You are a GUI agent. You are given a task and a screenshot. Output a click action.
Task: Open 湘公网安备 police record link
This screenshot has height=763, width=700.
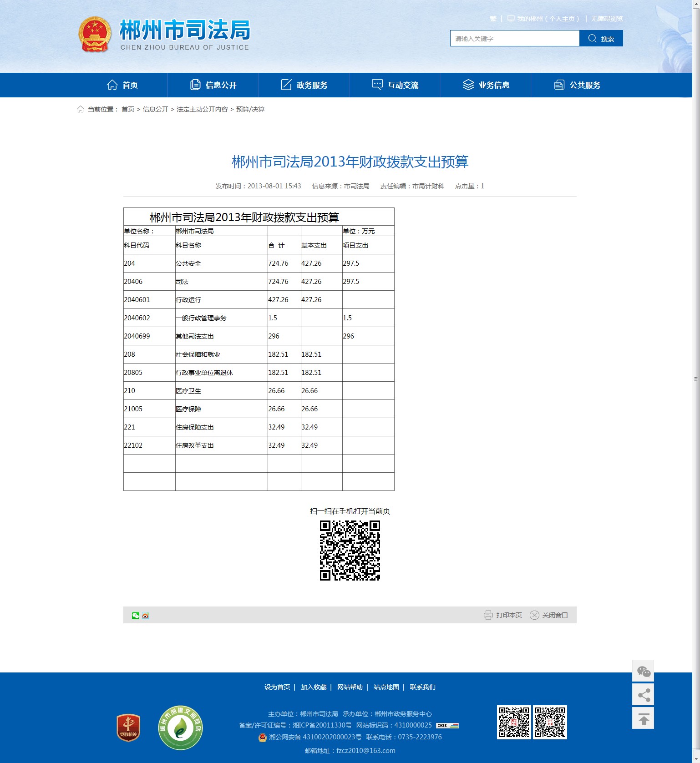[x=315, y=737]
